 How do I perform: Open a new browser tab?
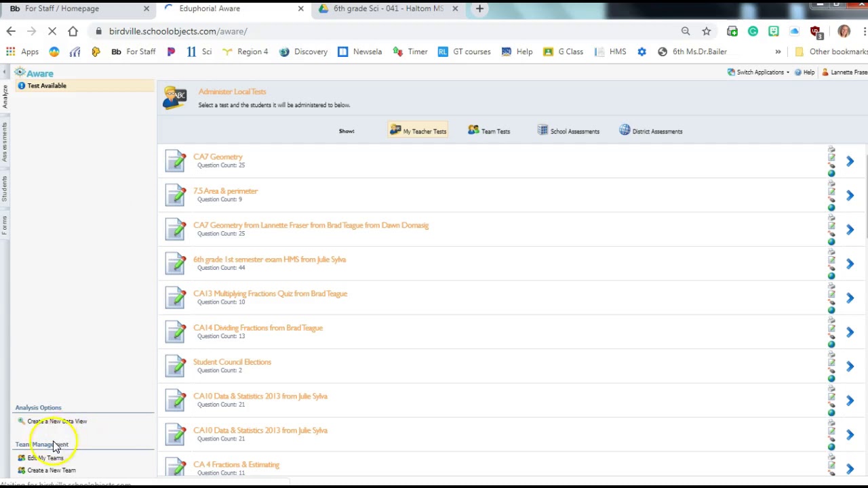[x=479, y=9]
